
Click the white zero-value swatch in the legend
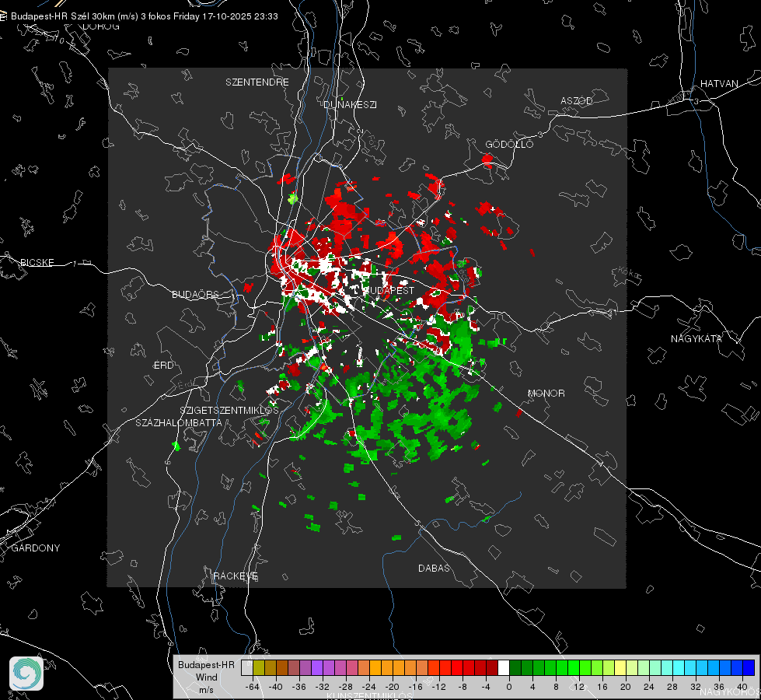point(504,667)
